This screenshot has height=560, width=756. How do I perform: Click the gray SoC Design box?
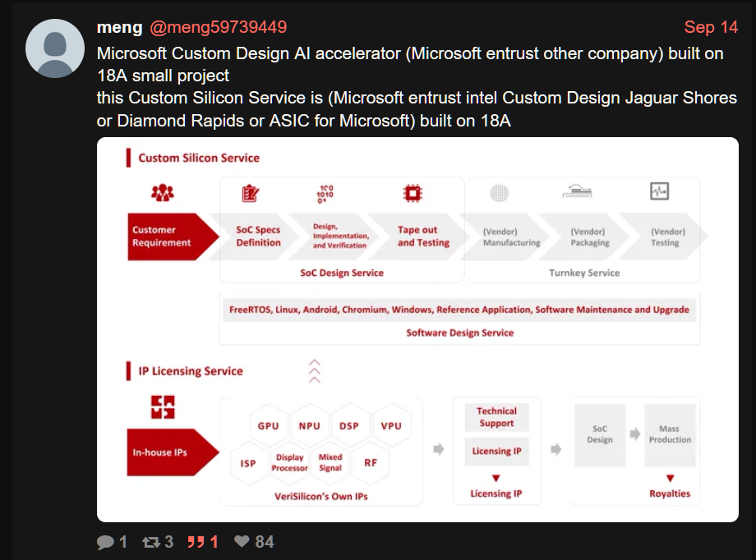600,434
